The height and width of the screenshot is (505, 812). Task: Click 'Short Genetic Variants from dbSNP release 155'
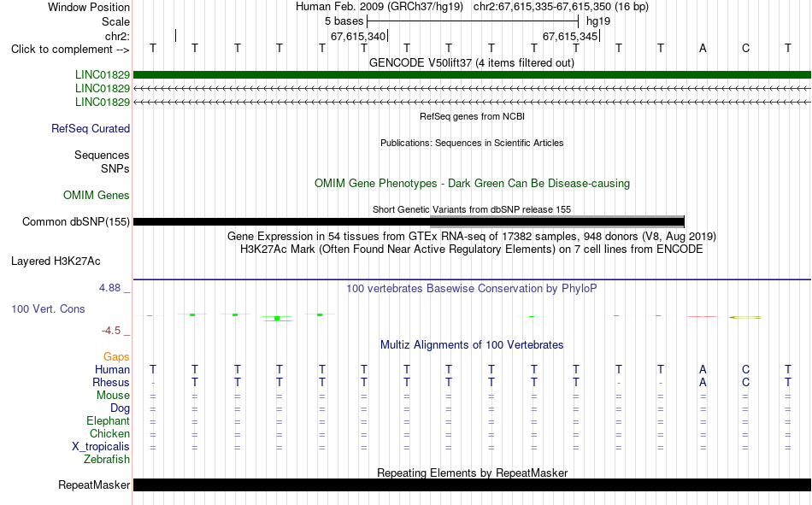(x=471, y=209)
